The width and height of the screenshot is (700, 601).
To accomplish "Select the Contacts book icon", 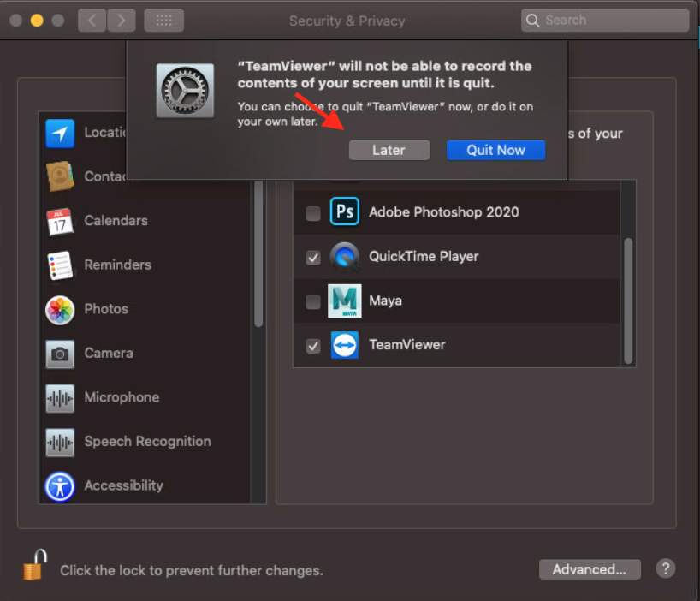I will (60, 176).
